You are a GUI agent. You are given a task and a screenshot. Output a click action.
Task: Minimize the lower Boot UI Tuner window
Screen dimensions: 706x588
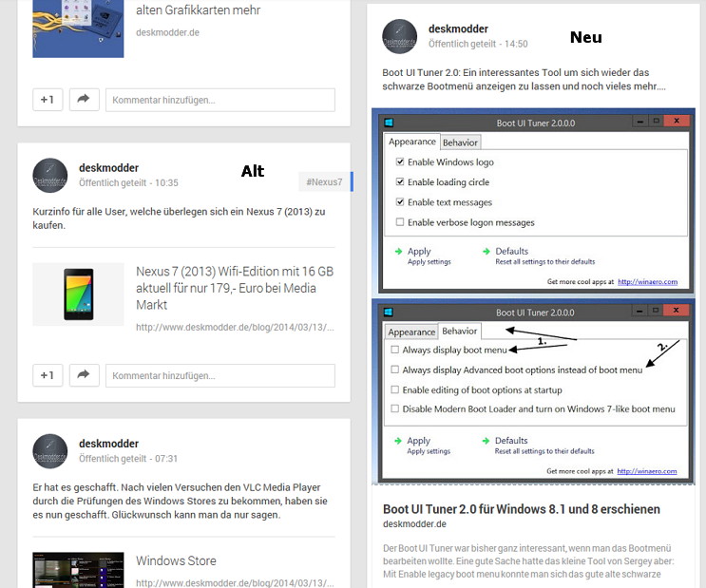click(x=639, y=311)
